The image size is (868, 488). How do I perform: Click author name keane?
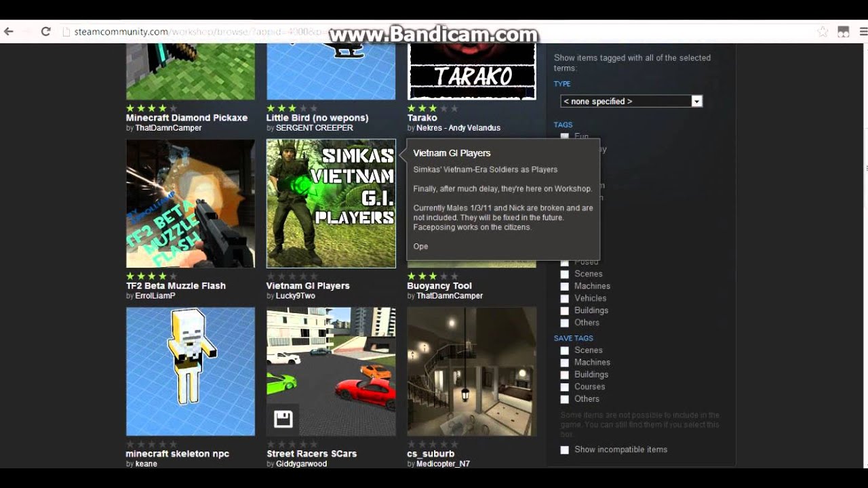pyautogui.click(x=146, y=464)
